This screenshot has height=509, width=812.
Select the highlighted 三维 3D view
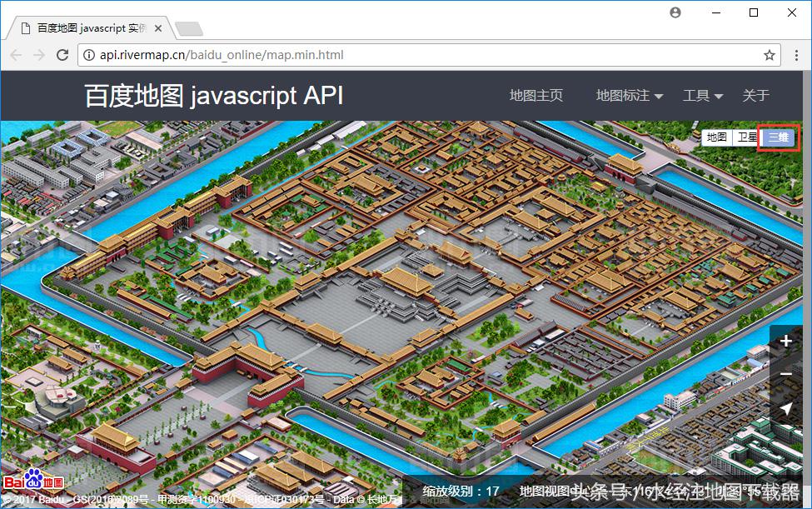point(777,137)
